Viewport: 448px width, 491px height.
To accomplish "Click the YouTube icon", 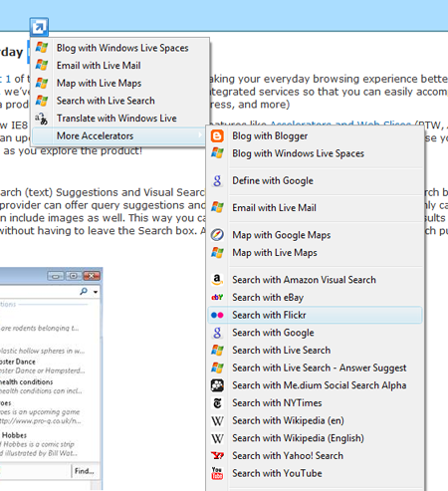I will pos(217,473).
